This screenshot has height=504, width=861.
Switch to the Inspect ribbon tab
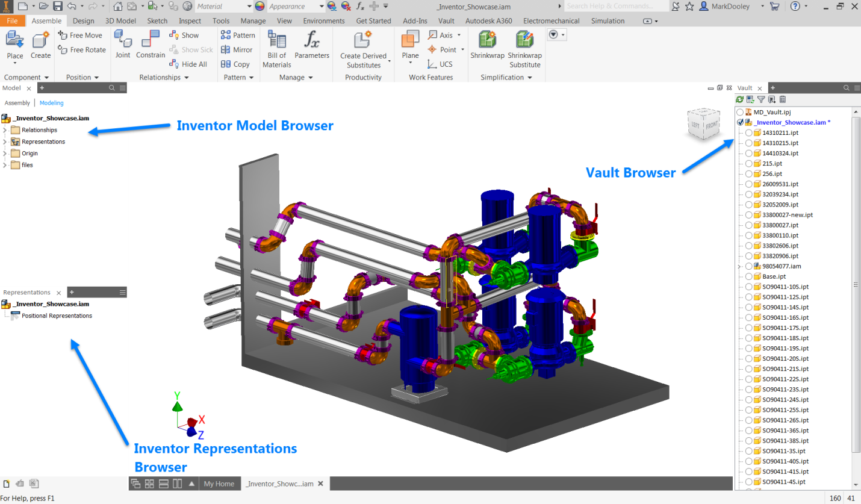[190, 20]
